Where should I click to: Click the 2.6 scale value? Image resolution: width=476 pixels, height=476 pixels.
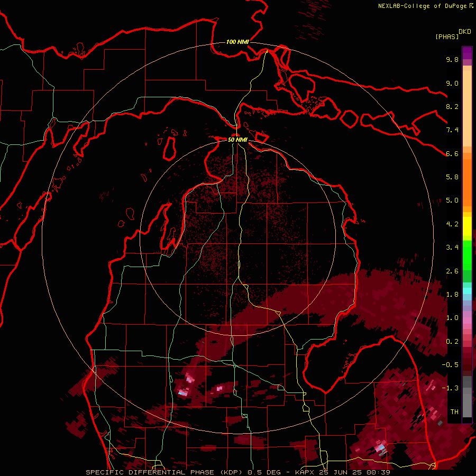(452, 271)
